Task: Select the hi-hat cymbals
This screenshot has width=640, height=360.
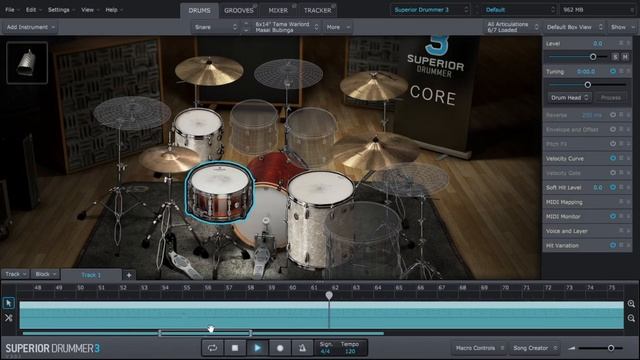Action: pos(169,158)
